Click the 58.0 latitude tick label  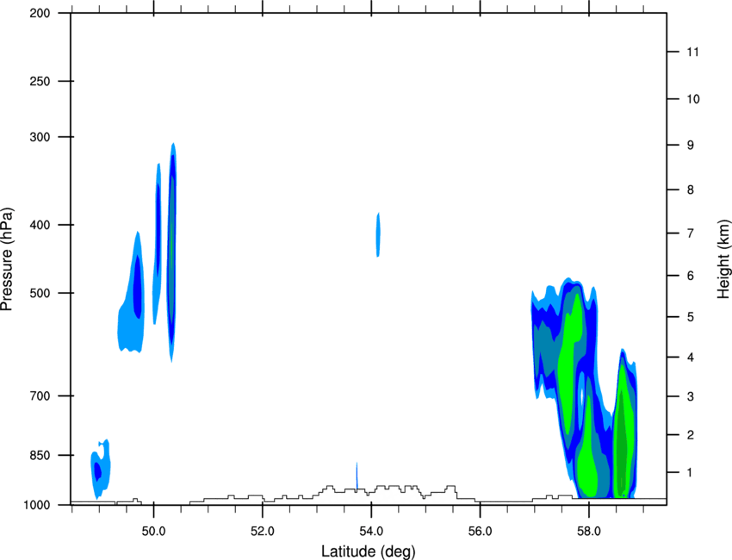click(589, 532)
